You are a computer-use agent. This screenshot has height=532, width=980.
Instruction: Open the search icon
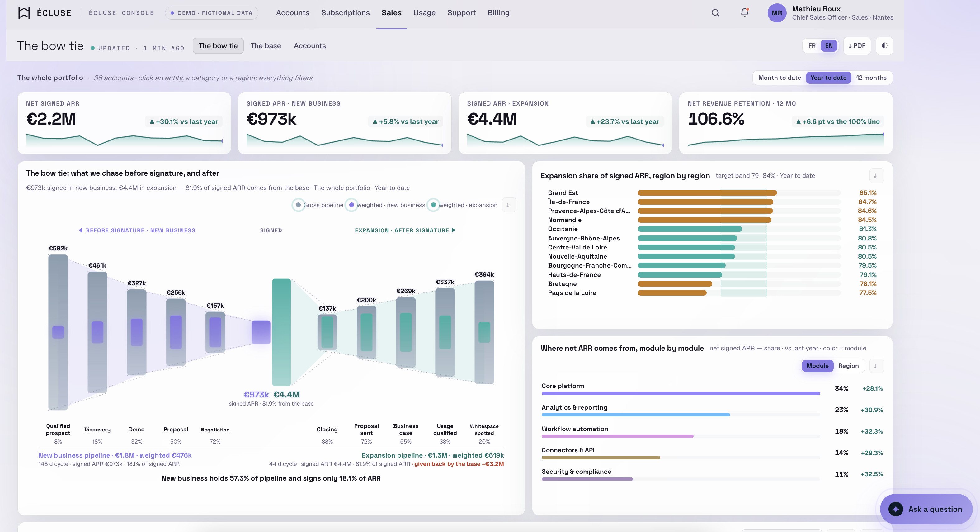tap(715, 13)
